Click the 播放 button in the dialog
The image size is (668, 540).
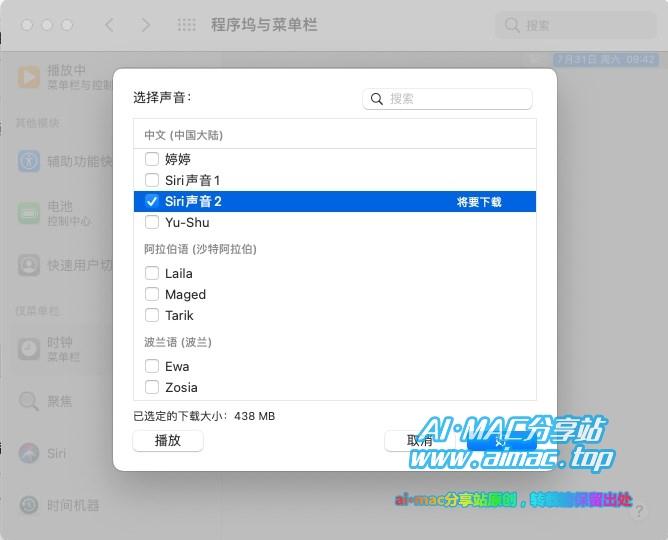168,441
